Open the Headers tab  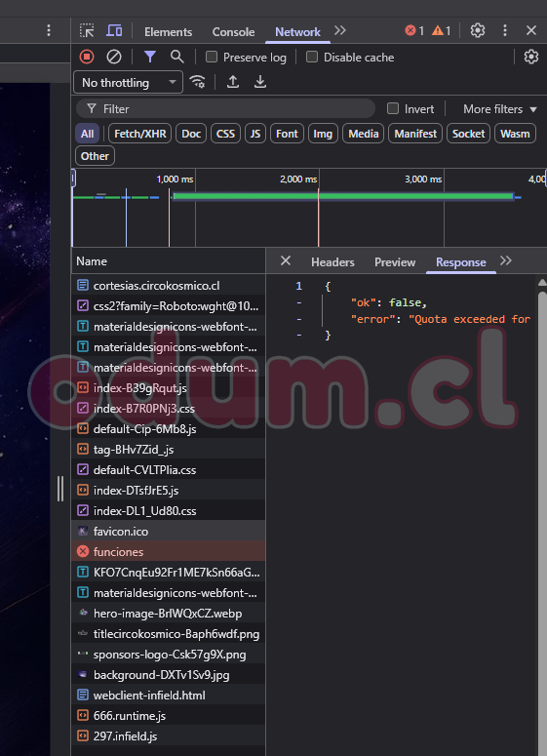tap(332, 261)
